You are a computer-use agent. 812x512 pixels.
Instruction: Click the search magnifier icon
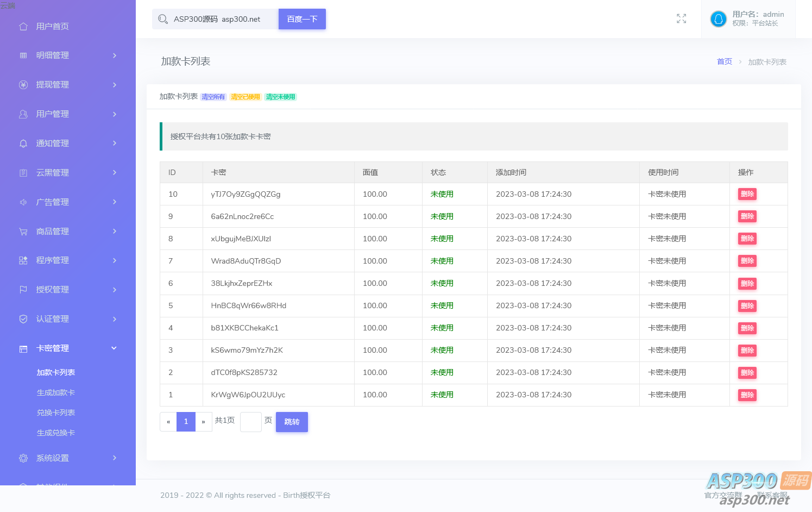163,19
